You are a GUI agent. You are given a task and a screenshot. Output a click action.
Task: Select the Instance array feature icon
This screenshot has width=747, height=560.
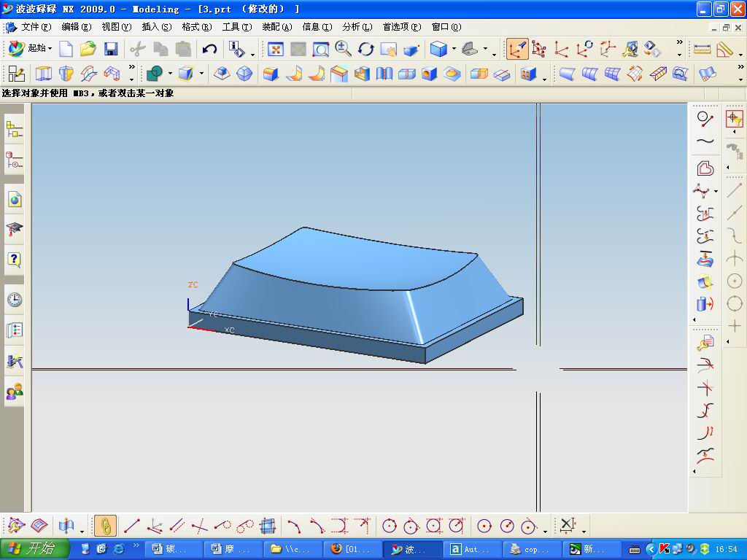click(x=528, y=74)
